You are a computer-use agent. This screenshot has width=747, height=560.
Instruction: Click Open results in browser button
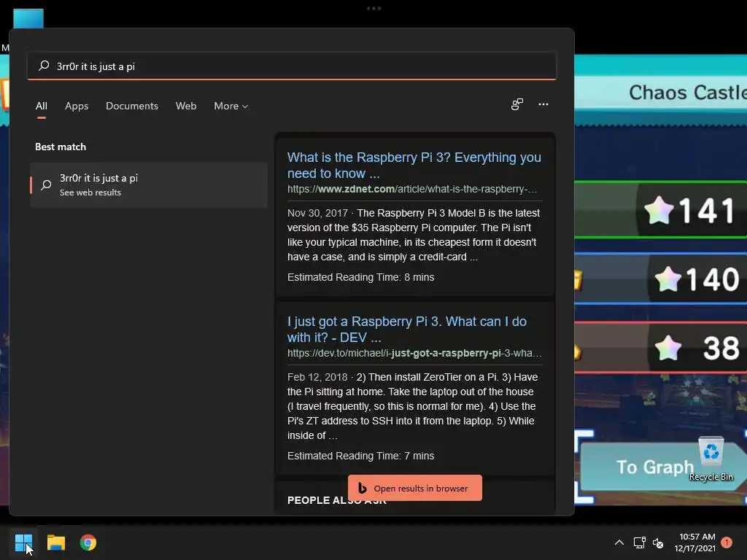(x=415, y=488)
